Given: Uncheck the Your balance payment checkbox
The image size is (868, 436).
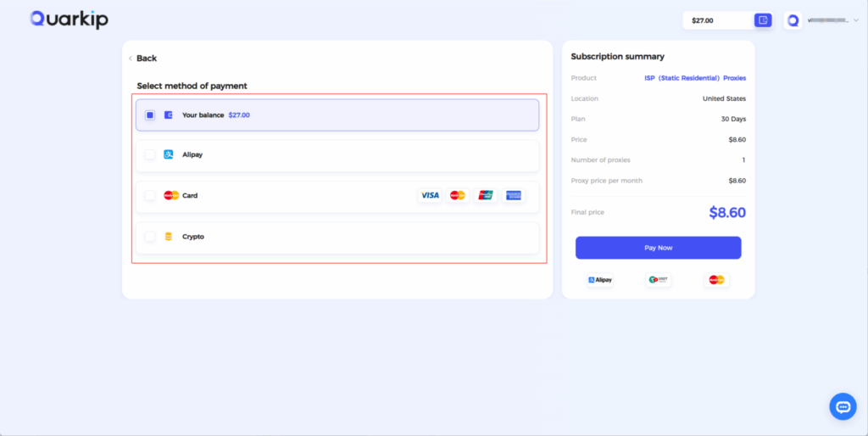Looking at the screenshot, I should coord(150,115).
